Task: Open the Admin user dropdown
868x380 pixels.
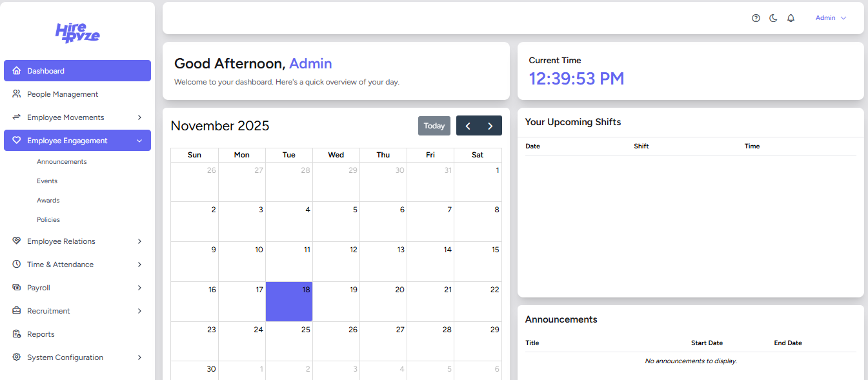Action: click(x=830, y=18)
